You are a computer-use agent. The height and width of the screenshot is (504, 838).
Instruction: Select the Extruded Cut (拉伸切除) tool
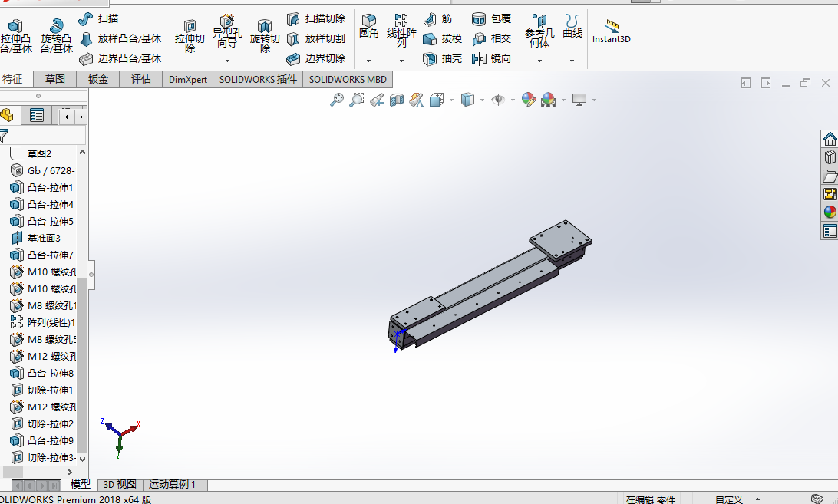point(190,36)
